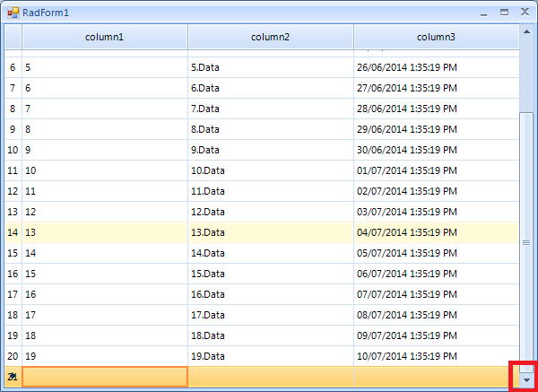Select row header 14
This screenshot has width=538, height=392.
click(13, 232)
